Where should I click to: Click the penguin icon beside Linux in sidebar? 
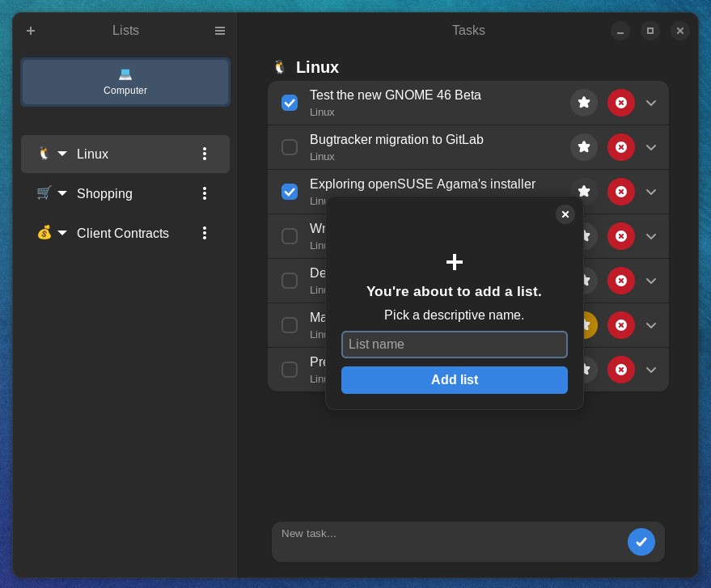click(44, 153)
